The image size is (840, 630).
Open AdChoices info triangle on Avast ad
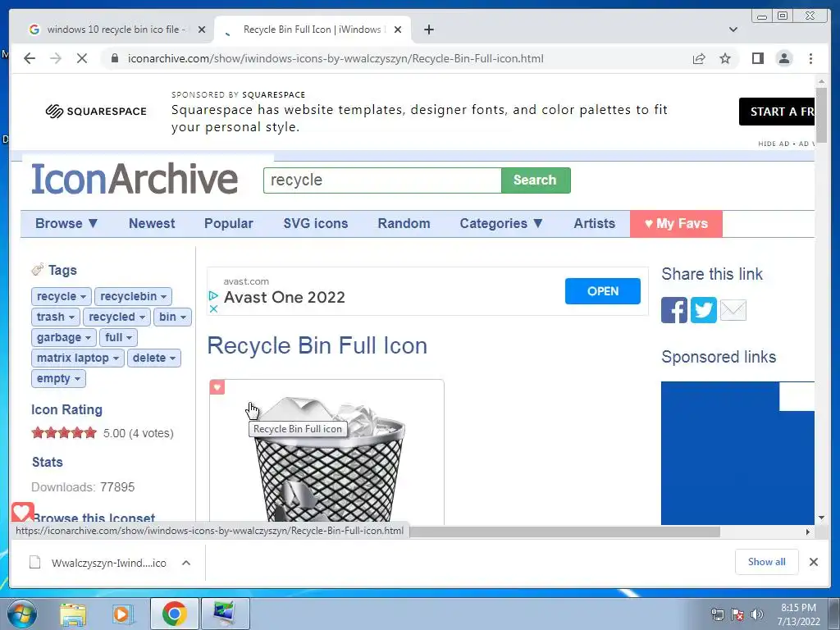coord(213,295)
